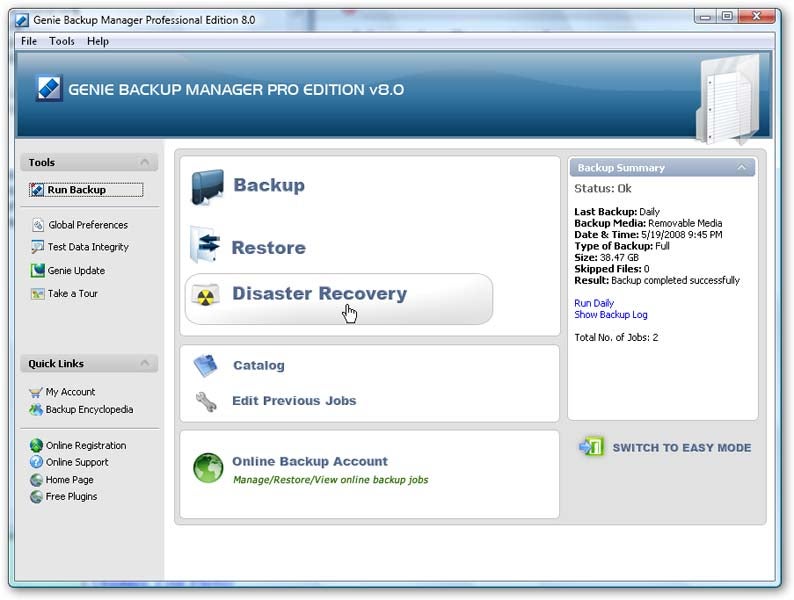Viewport: 794px width, 600px height.
Task: Open Online Backup Account heading
Action: 310,461
